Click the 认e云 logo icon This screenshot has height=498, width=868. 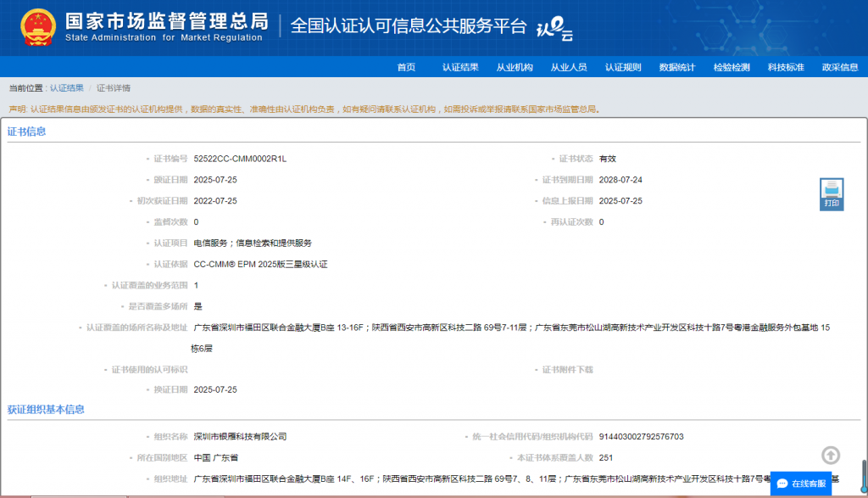[555, 28]
